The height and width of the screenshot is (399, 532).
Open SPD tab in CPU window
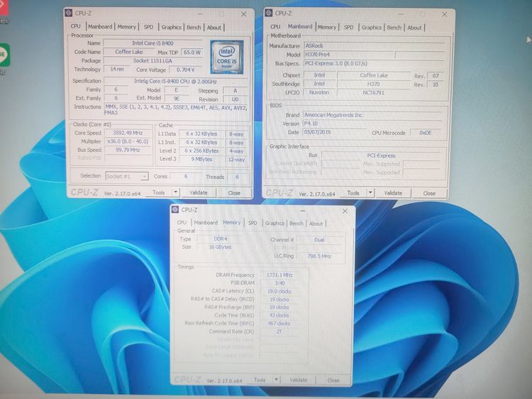[x=148, y=27]
